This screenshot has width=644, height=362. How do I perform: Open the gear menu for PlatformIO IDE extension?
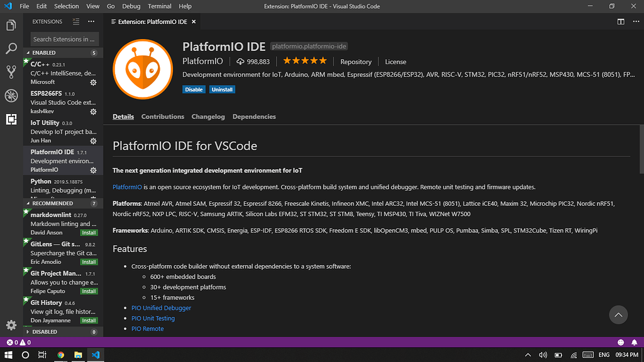pyautogui.click(x=93, y=170)
